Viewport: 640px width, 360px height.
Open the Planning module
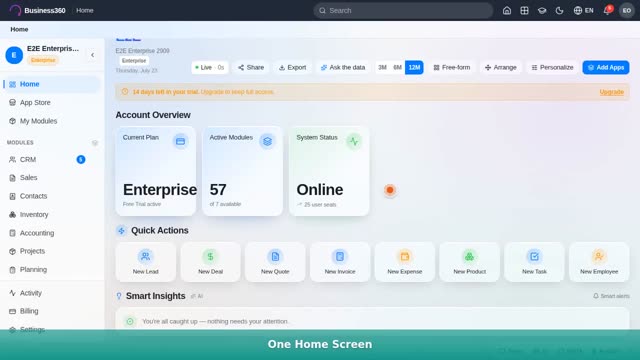click(x=51, y=269)
